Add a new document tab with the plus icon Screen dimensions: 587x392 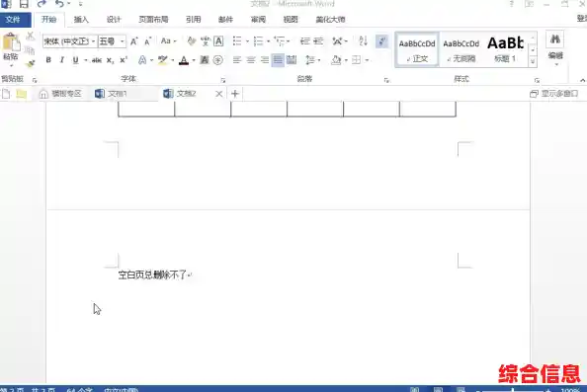[235, 94]
